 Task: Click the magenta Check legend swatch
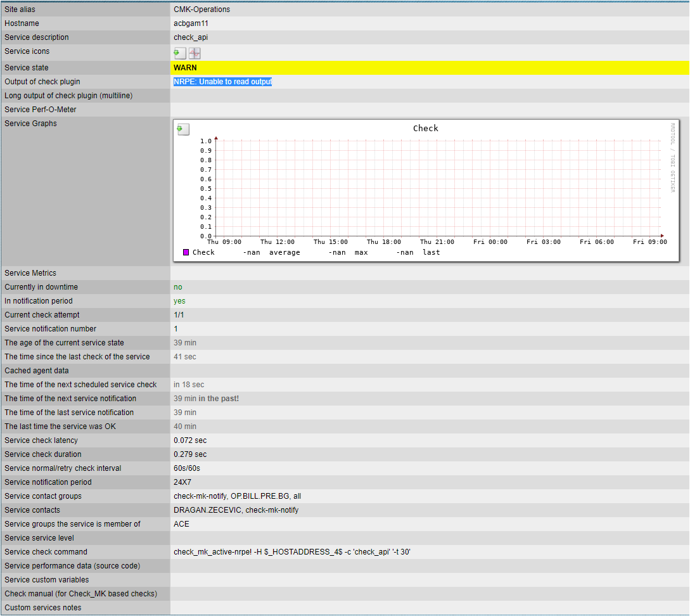[x=186, y=252]
